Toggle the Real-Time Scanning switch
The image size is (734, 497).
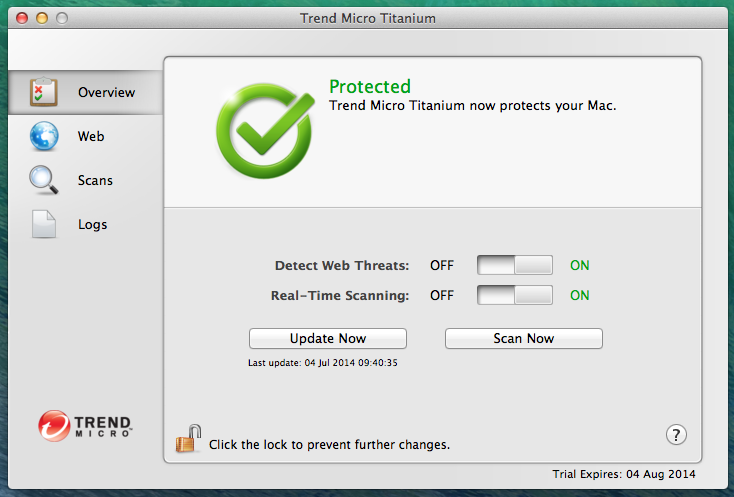tap(514, 295)
